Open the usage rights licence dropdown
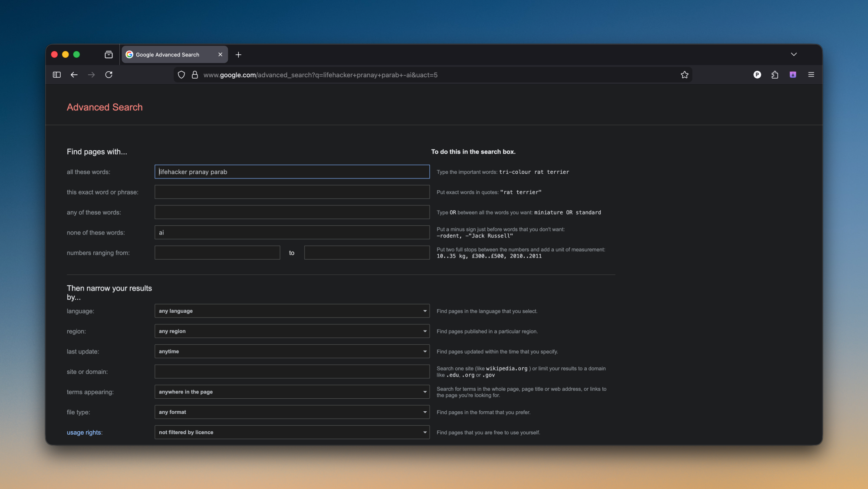The width and height of the screenshot is (868, 489). click(292, 432)
